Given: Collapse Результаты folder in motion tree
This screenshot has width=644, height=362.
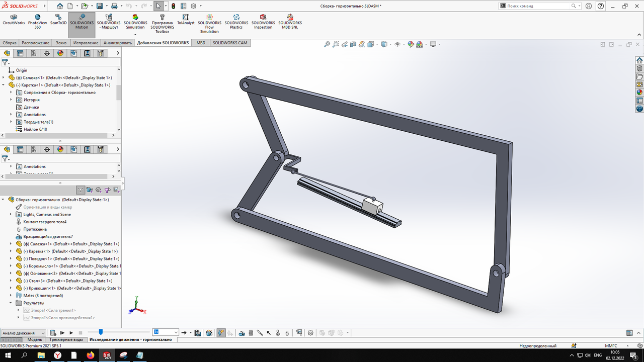Looking at the screenshot, I should point(11,303).
